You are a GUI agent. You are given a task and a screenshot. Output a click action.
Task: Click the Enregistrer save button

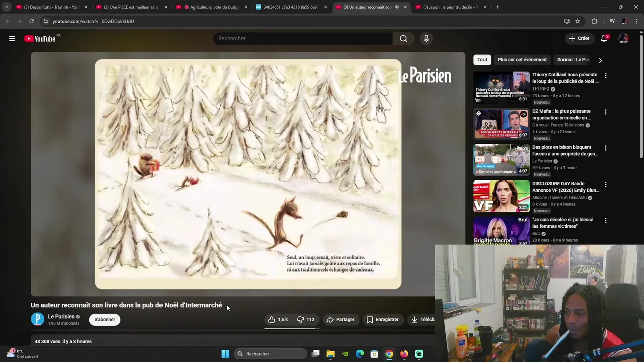pyautogui.click(x=382, y=319)
